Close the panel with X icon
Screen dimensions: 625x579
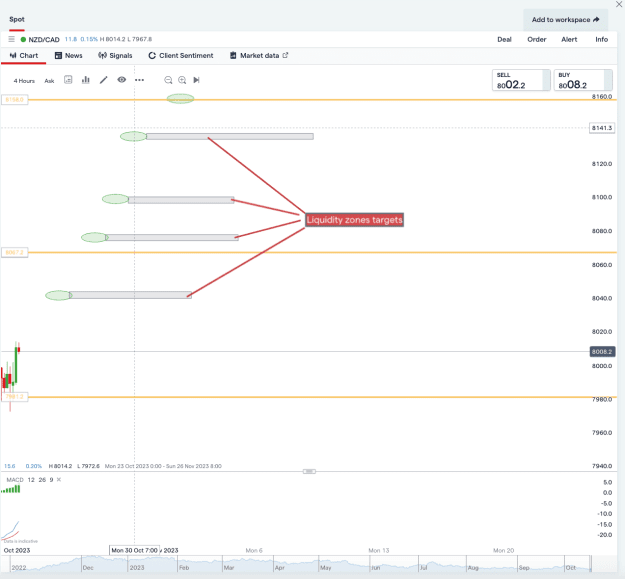point(619,4)
